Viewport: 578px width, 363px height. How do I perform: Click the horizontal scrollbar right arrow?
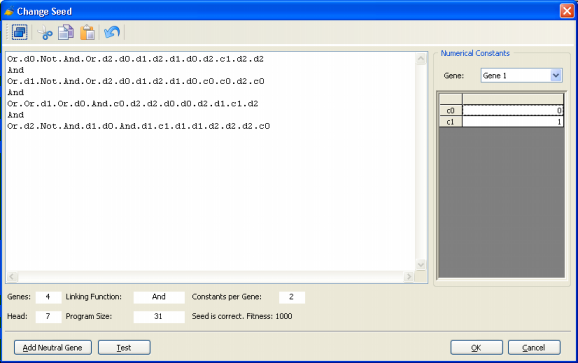(x=408, y=276)
